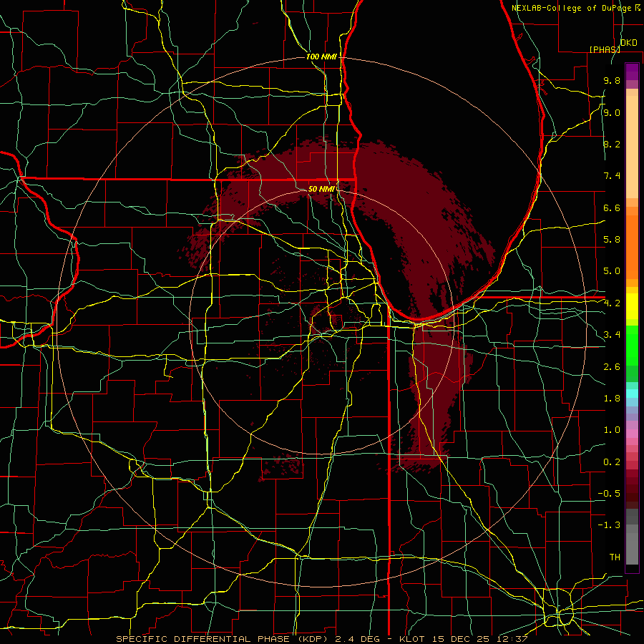
Task: Click the "100 NMI" range ring label
Action: point(321,57)
